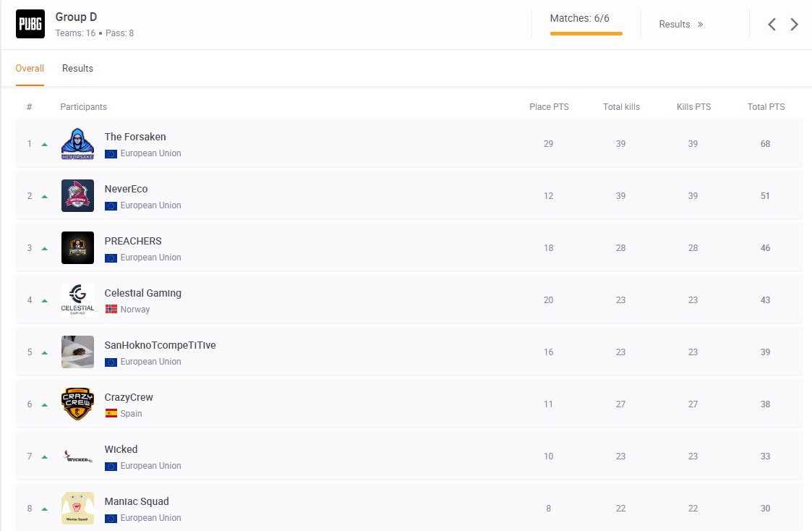Switch to the Overall tab
The width and height of the screenshot is (812, 531).
pos(30,69)
